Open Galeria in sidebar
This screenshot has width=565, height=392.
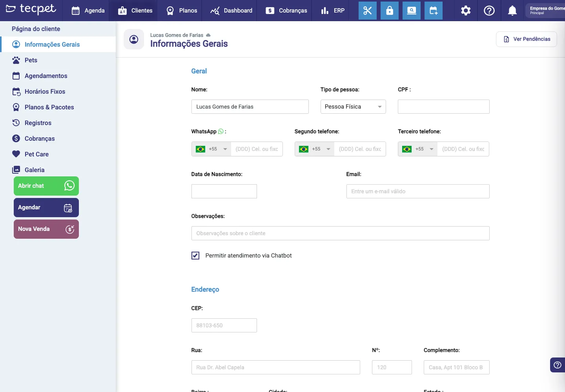click(58, 170)
